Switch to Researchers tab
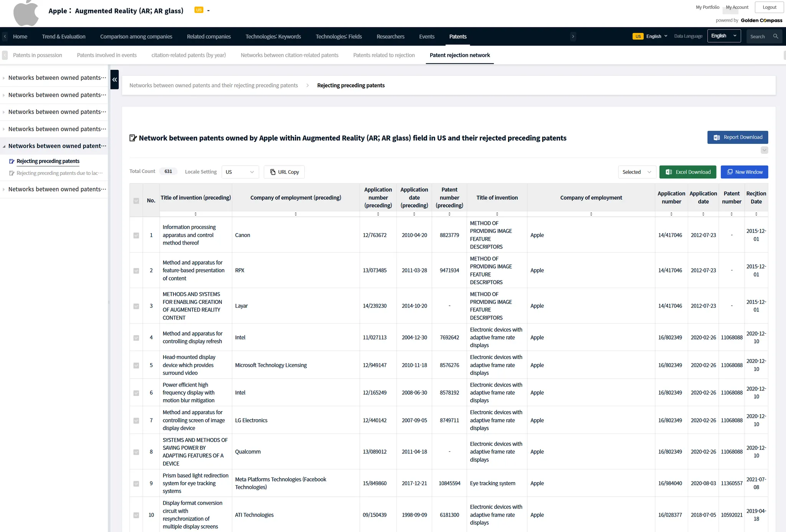Viewport: 786px width, 532px height. [390, 36]
